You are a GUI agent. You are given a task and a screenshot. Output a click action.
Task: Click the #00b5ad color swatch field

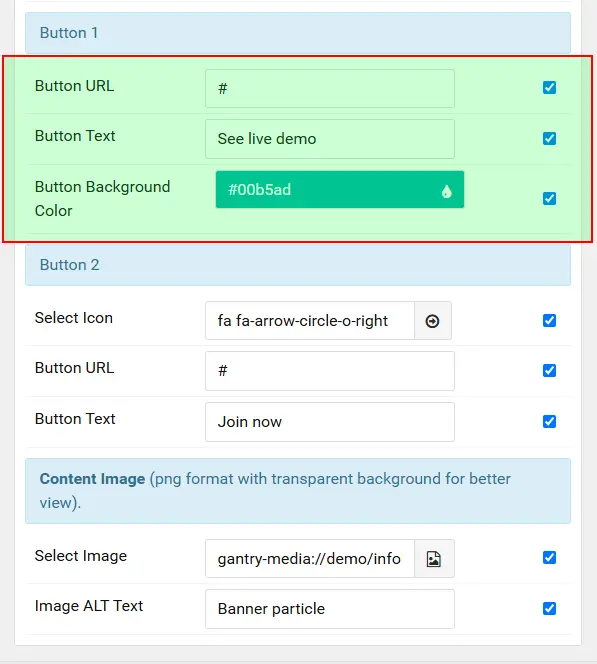coord(340,190)
